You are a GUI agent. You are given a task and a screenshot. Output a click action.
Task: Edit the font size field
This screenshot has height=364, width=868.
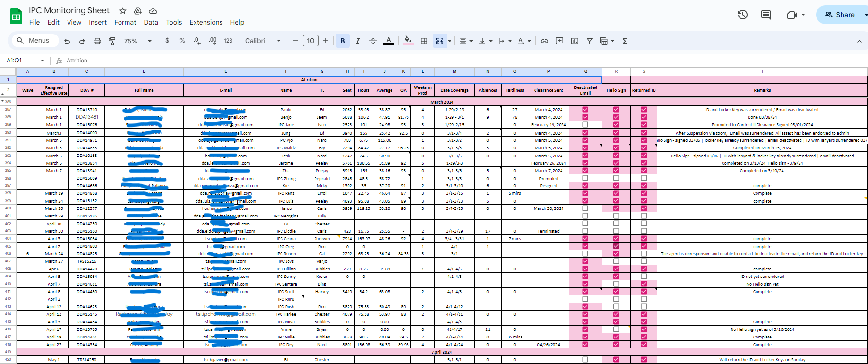coord(311,41)
